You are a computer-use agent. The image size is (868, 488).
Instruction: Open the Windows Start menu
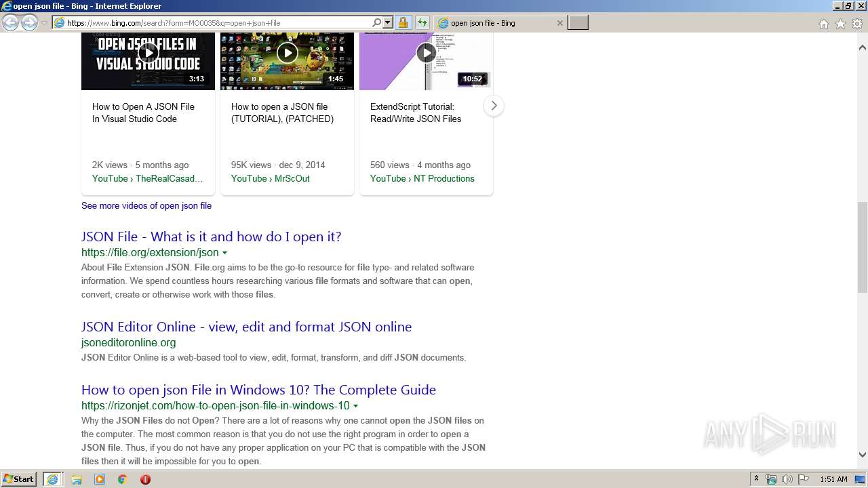click(19, 479)
